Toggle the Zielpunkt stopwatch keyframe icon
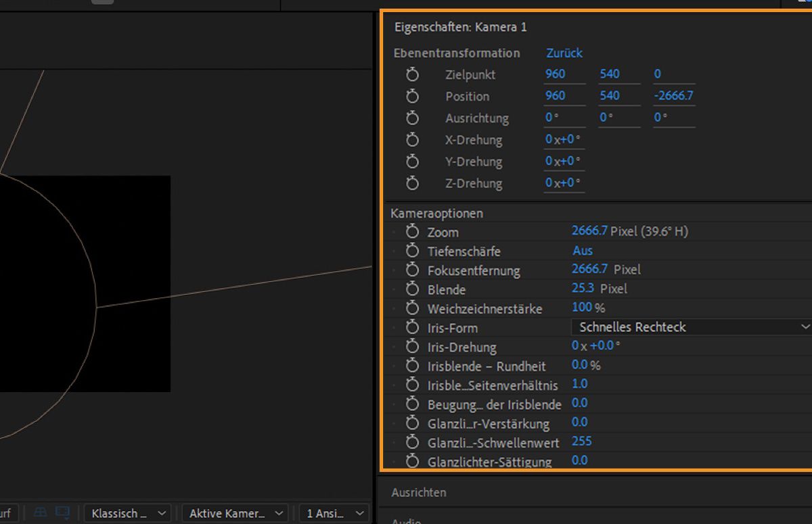812x524 pixels. [x=413, y=75]
